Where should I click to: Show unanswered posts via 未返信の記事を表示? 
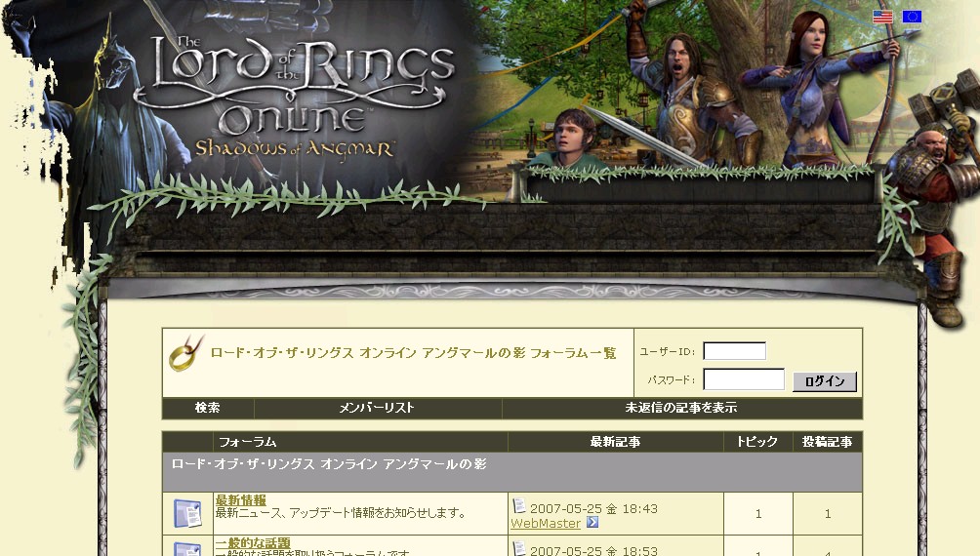680,408
